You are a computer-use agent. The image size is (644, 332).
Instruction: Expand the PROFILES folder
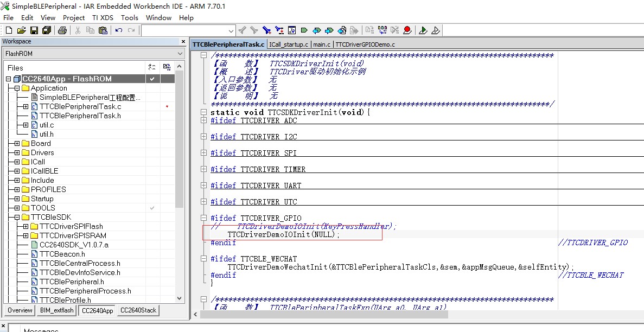(17, 189)
